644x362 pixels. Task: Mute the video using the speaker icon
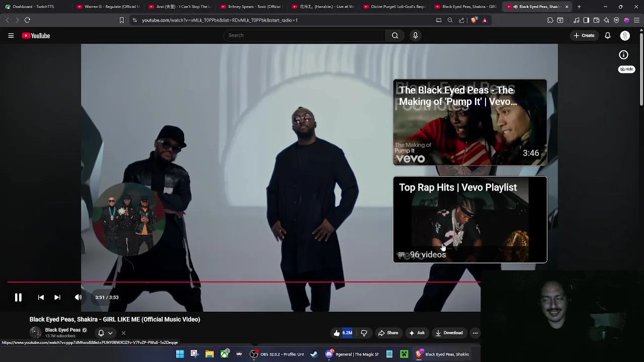[x=78, y=297]
